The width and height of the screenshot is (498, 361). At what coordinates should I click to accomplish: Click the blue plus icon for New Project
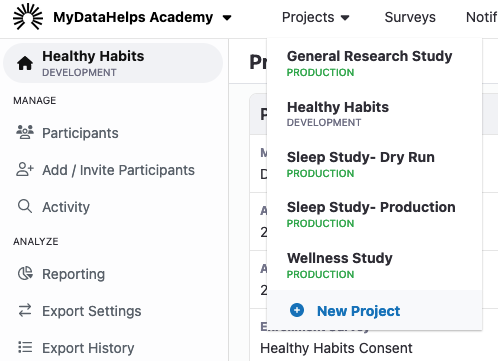(297, 310)
